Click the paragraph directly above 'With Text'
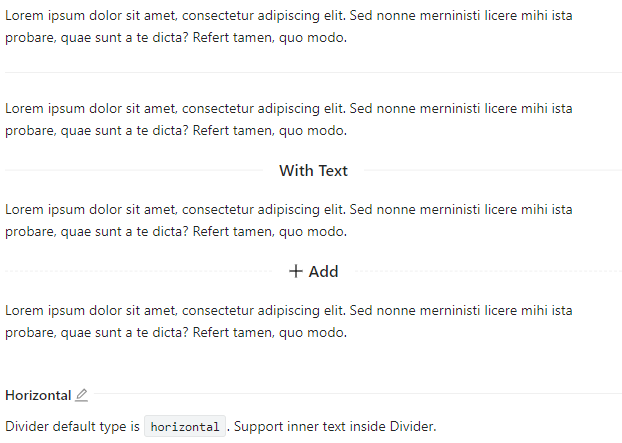 289,119
